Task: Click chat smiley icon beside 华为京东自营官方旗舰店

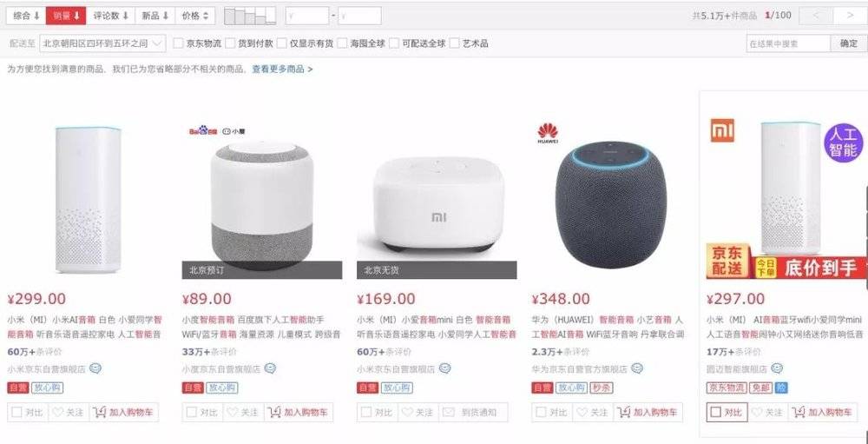Action: [637, 368]
